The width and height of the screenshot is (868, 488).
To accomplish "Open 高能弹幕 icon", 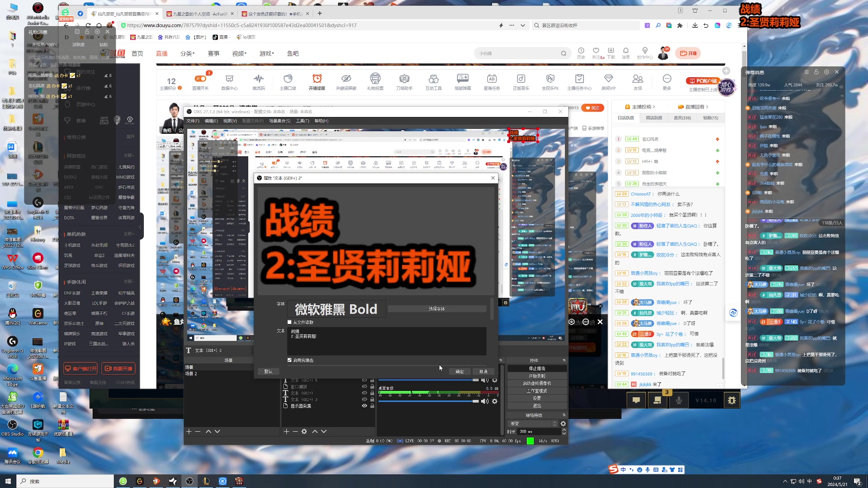I will click(x=462, y=79).
